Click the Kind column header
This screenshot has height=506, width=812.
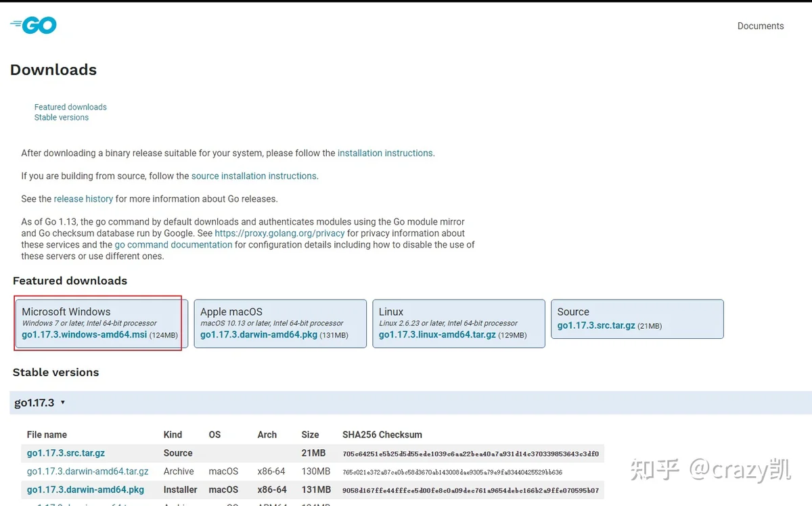click(x=173, y=435)
